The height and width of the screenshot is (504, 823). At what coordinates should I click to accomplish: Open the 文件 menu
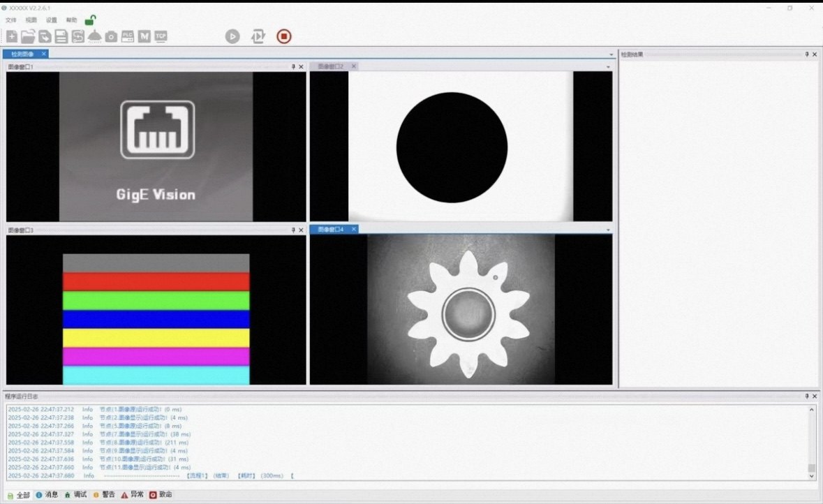click(x=11, y=20)
